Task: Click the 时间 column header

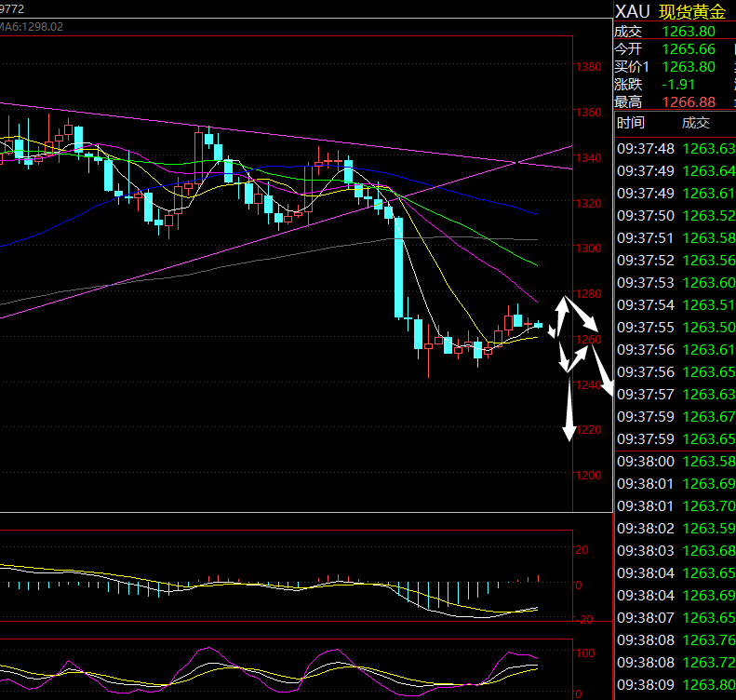Action: (630, 123)
